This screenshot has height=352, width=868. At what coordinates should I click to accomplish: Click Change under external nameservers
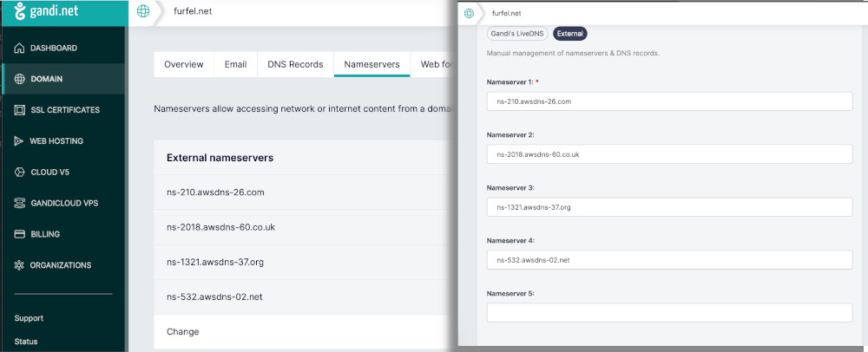[182, 331]
